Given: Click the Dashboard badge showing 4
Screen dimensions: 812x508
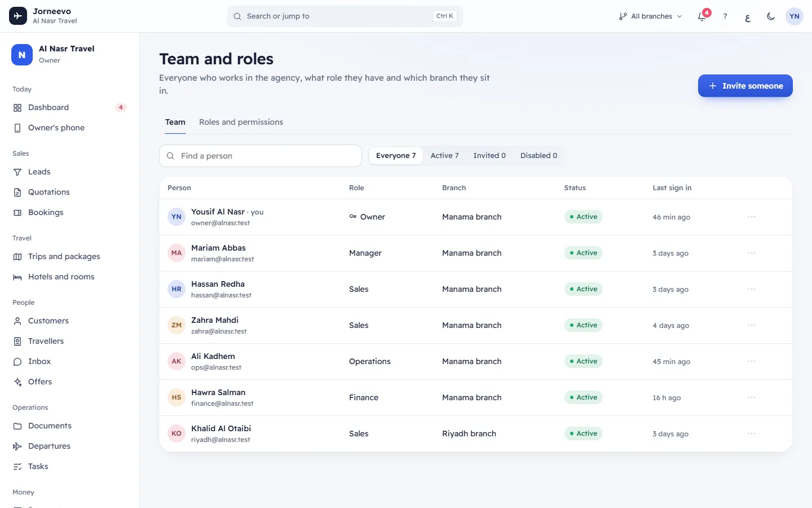Looking at the screenshot, I should [121, 107].
